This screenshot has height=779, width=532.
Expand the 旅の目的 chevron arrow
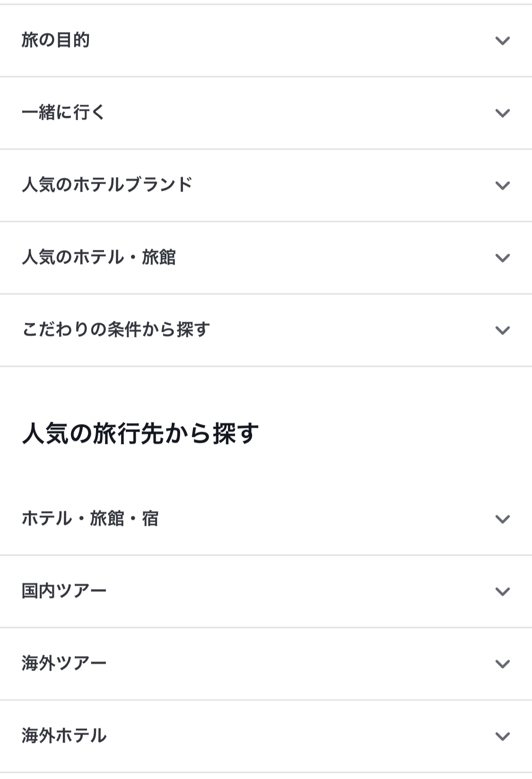502,41
